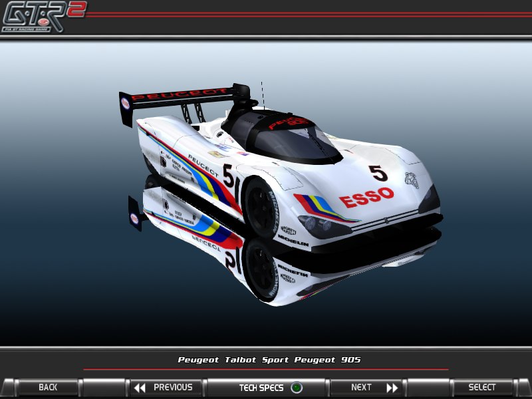Click the double right arrow icon
The image size is (532, 399).
pyautogui.click(x=392, y=388)
